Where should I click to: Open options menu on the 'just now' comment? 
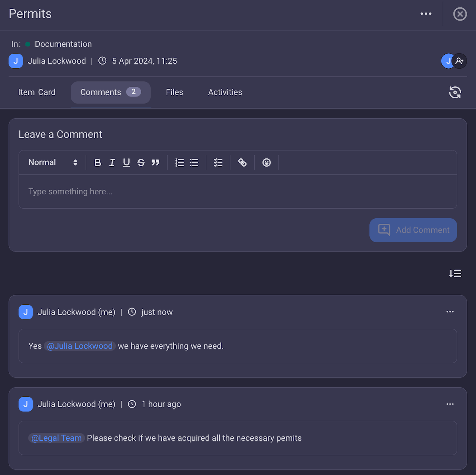(x=450, y=312)
